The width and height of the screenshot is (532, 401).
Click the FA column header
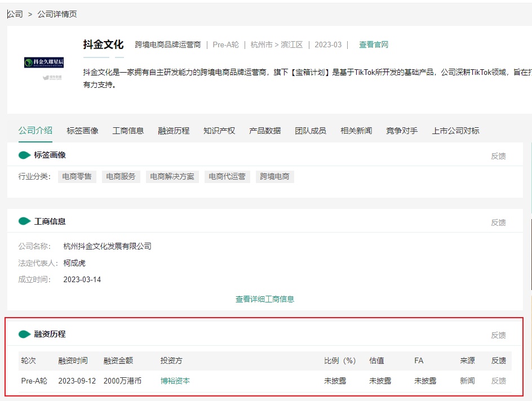click(x=419, y=360)
